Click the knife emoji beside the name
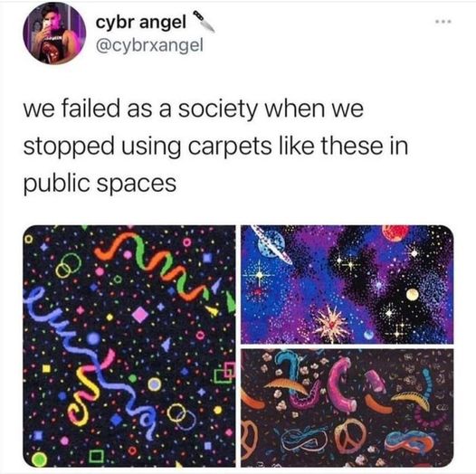The width and height of the screenshot is (476, 474). [204, 21]
